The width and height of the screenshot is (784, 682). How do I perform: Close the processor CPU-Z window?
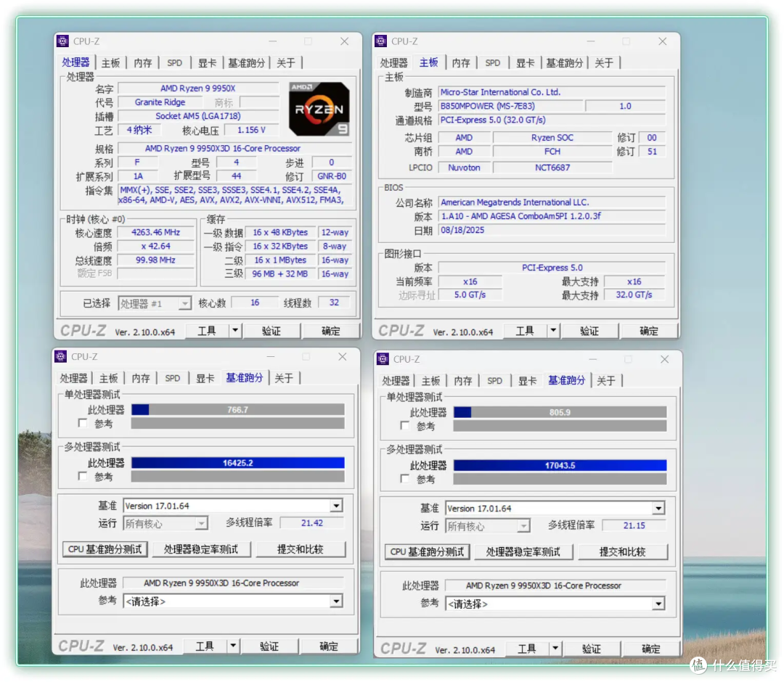(x=345, y=41)
